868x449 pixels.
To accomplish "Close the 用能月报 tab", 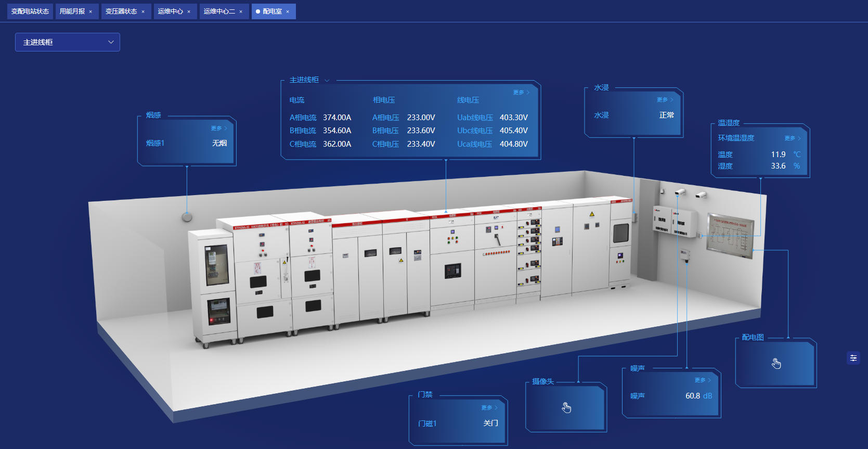I will (90, 11).
